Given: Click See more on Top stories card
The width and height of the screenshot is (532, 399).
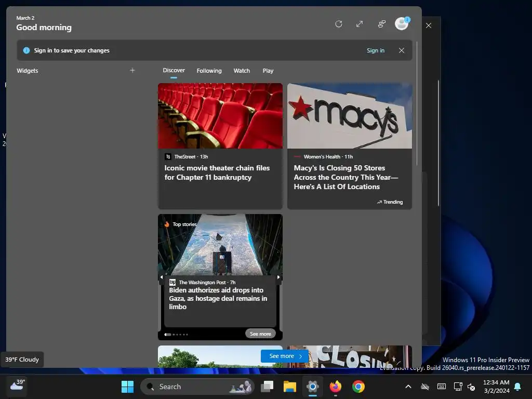Looking at the screenshot, I should (260, 334).
